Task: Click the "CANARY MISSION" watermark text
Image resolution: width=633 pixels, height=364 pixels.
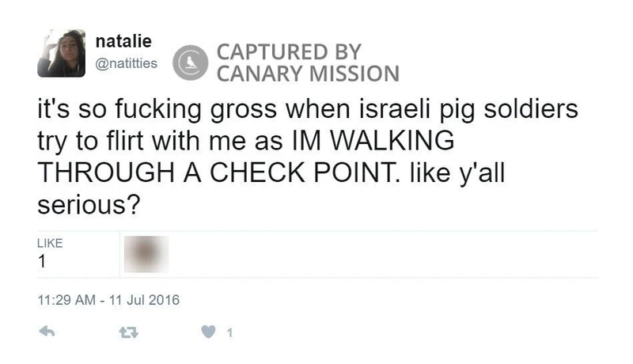Action: point(307,75)
